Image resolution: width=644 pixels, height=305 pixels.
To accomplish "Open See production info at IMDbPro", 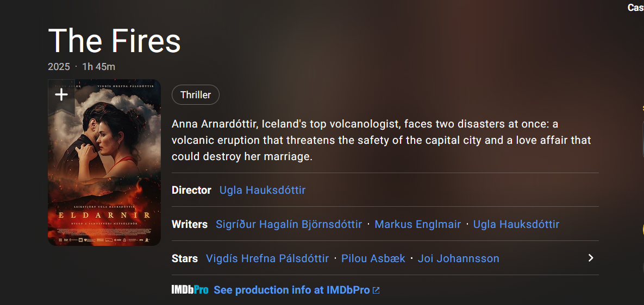I will (292, 290).
